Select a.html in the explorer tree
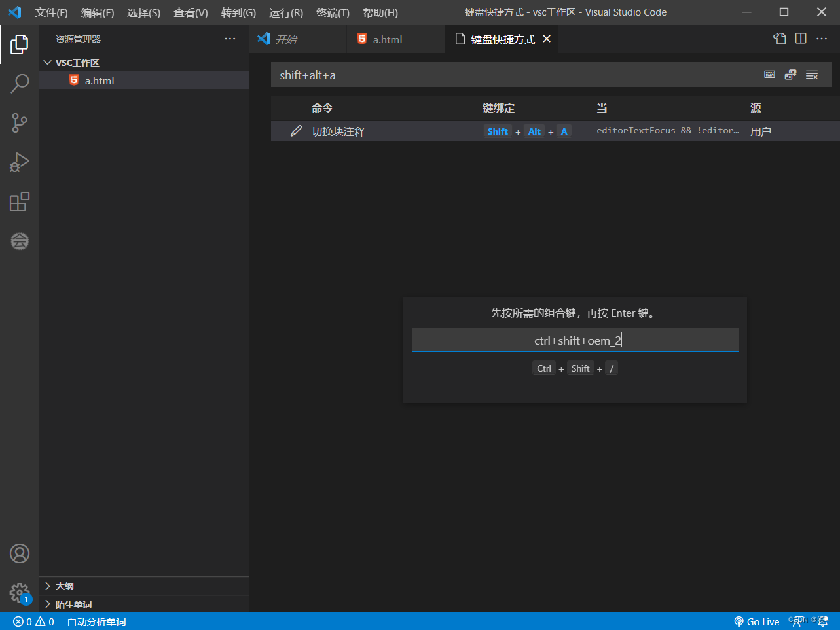 click(x=144, y=80)
